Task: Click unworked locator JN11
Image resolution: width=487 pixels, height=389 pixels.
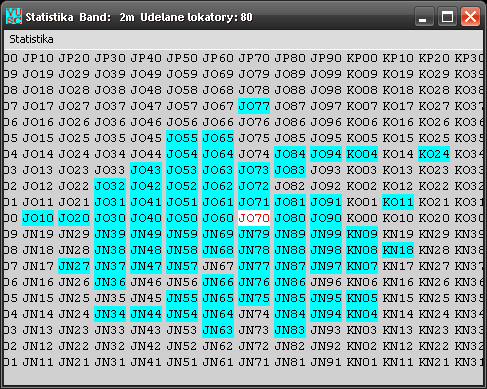Action: (38, 362)
